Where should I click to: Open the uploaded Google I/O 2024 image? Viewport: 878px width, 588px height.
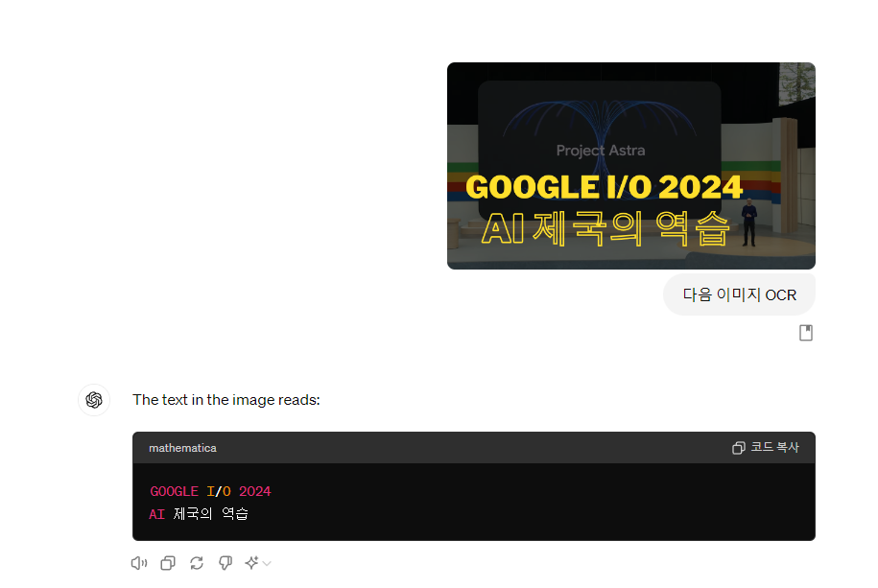click(631, 166)
